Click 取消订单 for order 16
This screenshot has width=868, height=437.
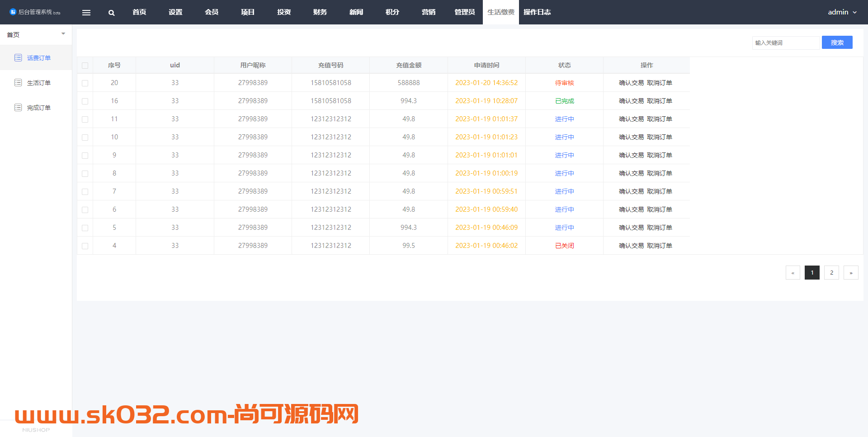pos(660,101)
